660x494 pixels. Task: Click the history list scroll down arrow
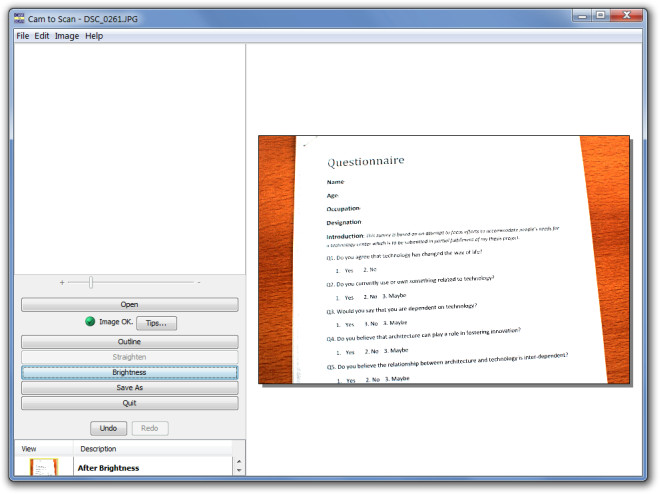(x=239, y=470)
